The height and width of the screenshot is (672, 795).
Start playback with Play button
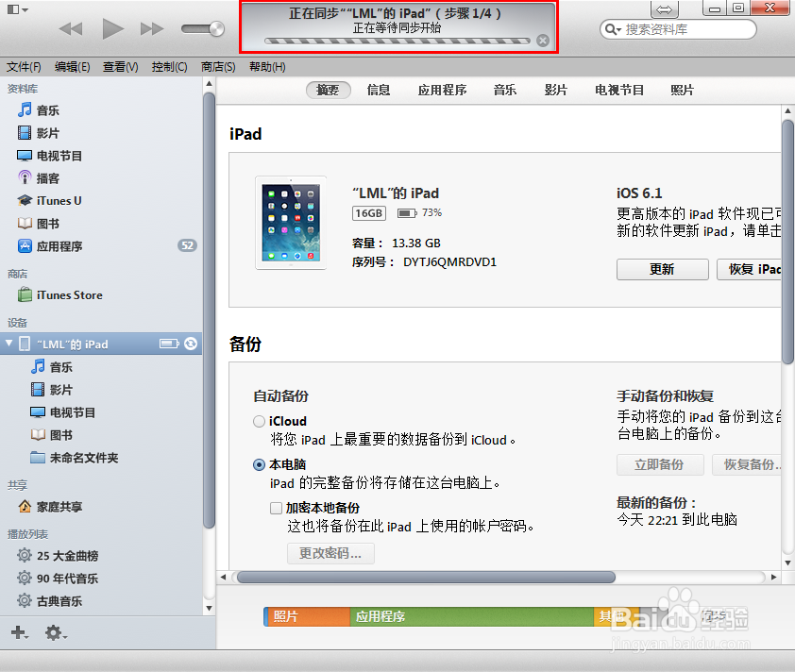point(112,28)
